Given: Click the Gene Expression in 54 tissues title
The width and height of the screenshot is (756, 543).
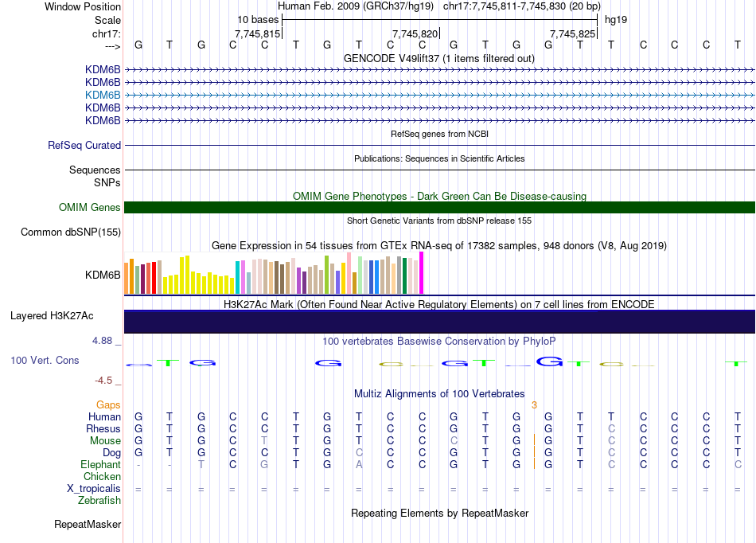Looking at the screenshot, I should [438, 245].
